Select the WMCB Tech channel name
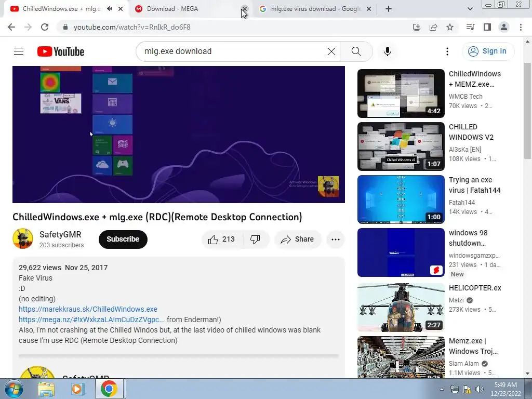 pos(465,96)
